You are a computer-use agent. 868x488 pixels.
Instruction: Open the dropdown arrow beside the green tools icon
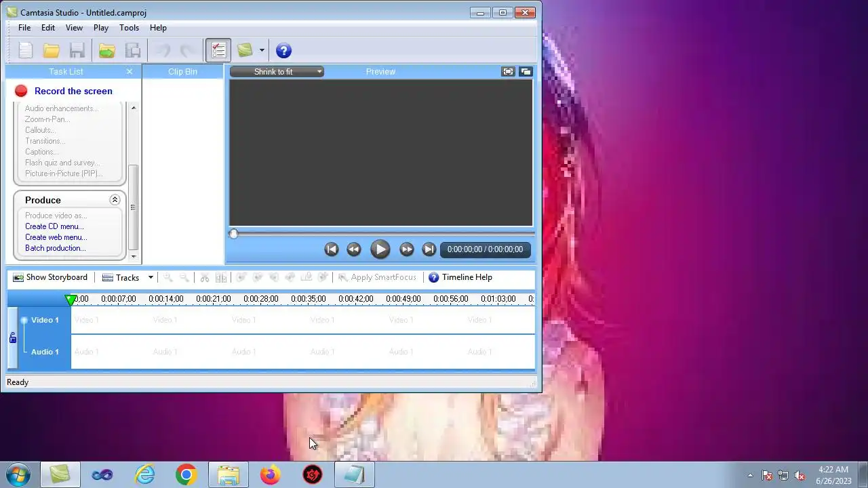[262, 50]
